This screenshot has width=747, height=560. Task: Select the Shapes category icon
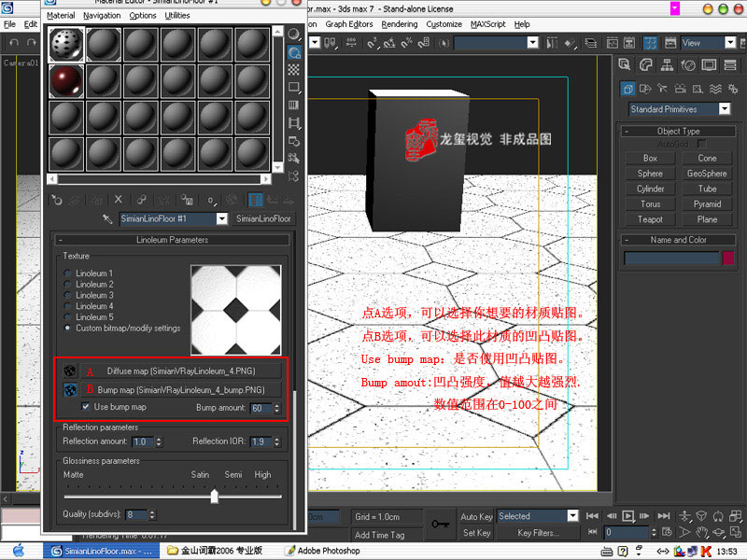click(x=645, y=89)
